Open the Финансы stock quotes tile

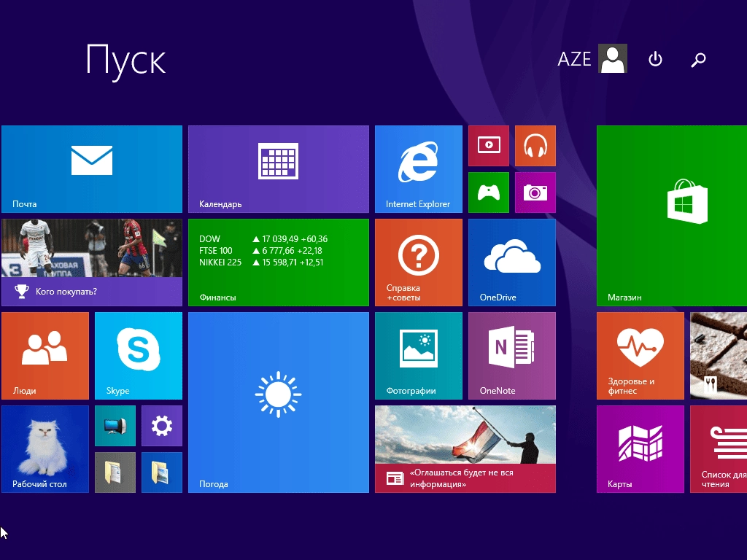[x=279, y=262]
